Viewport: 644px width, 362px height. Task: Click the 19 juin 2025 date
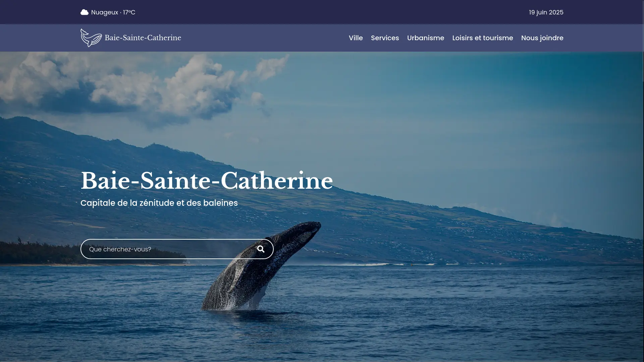(546, 12)
